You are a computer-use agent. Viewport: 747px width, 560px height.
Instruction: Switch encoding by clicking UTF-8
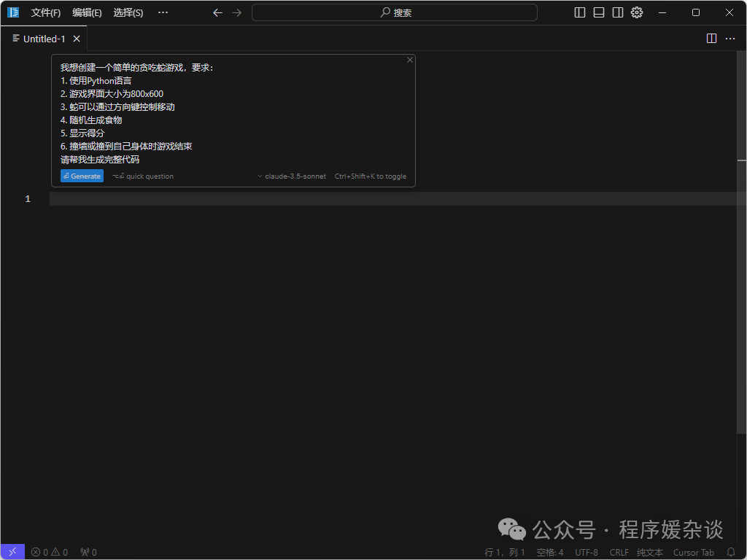tap(586, 552)
